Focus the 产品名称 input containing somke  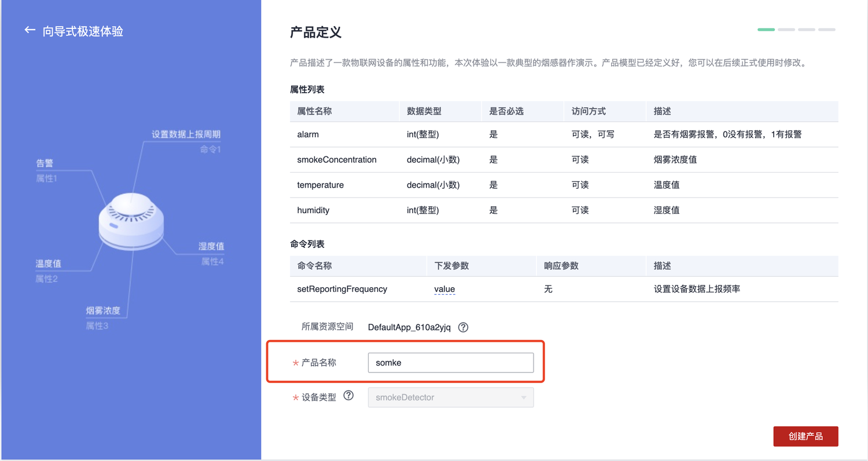click(x=451, y=363)
